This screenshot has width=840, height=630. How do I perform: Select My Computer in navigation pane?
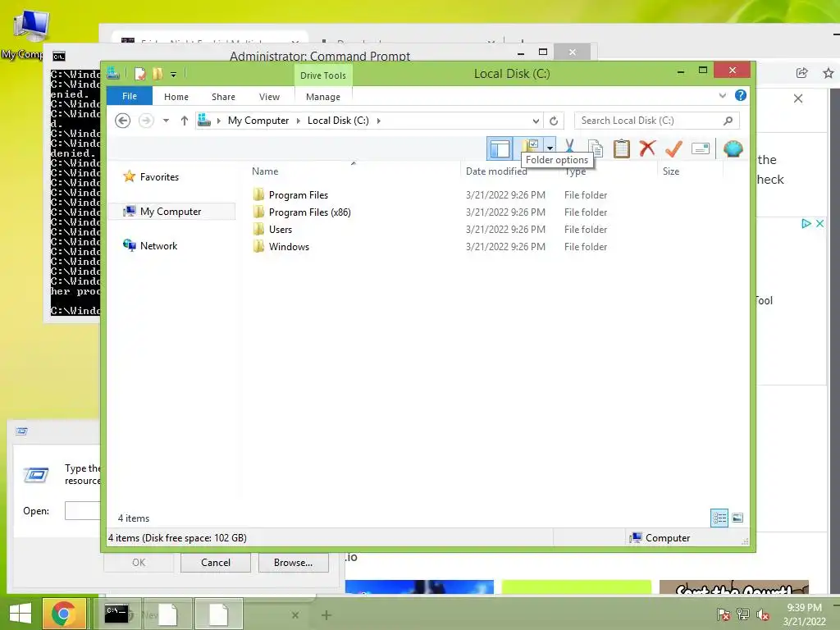pyautogui.click(x=171, y=212)
